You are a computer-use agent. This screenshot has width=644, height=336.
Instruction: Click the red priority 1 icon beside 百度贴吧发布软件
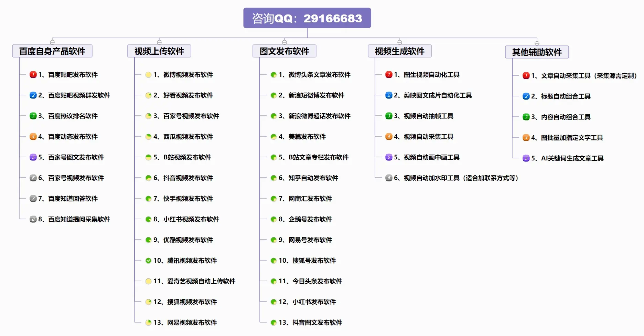(x=33, y=75)
